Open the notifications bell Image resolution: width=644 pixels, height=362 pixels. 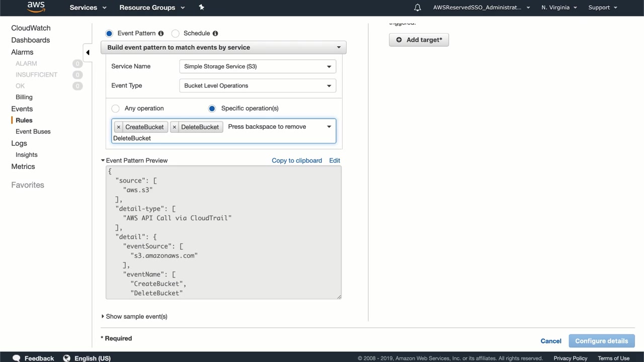[418, 8]
